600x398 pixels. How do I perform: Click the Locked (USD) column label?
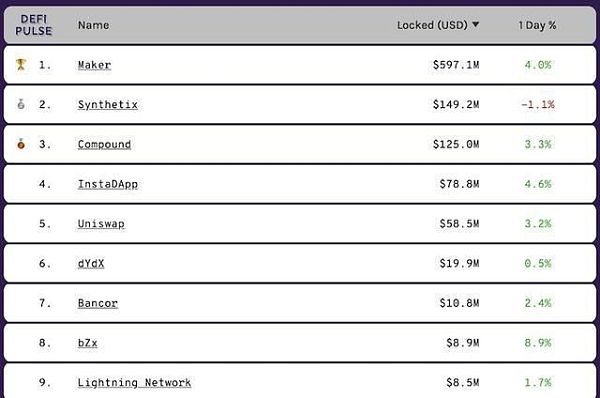coord(432,25)
